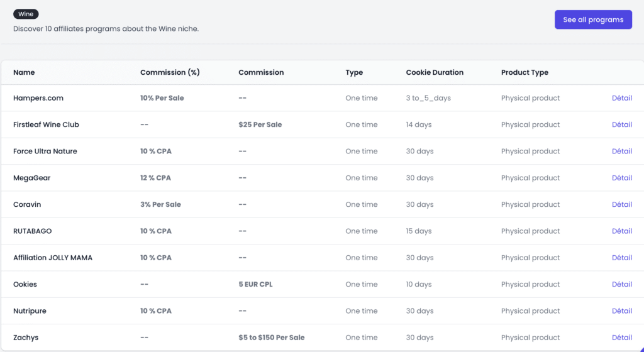644x352 pixels.
Task: Open Détail link for RUTABAGO
Action: click(x=622, y=231)
